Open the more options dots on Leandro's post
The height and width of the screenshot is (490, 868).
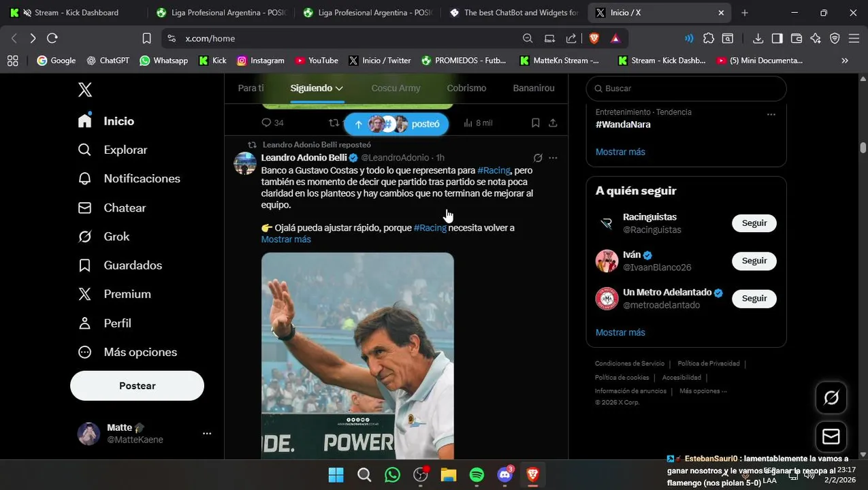tap(553, 158)
